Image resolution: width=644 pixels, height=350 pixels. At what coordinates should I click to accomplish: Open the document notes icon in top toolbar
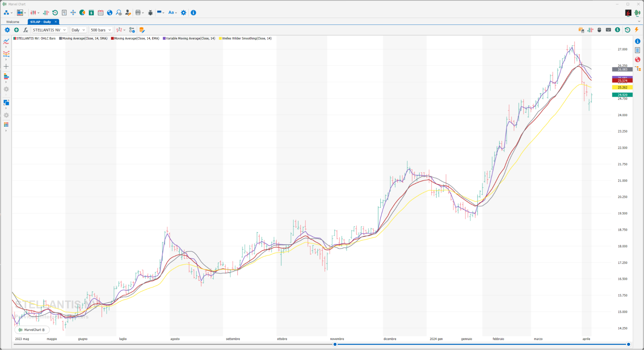click(64, 13)
